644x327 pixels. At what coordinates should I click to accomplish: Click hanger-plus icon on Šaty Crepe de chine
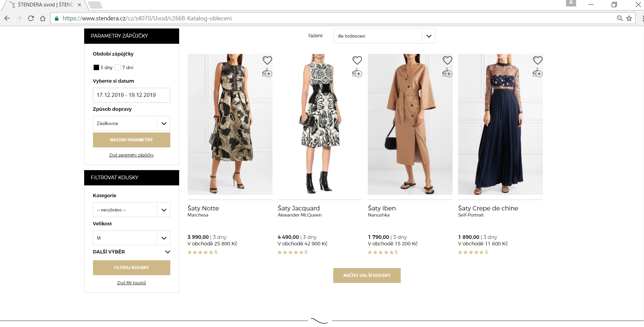[x=537, y=73]
